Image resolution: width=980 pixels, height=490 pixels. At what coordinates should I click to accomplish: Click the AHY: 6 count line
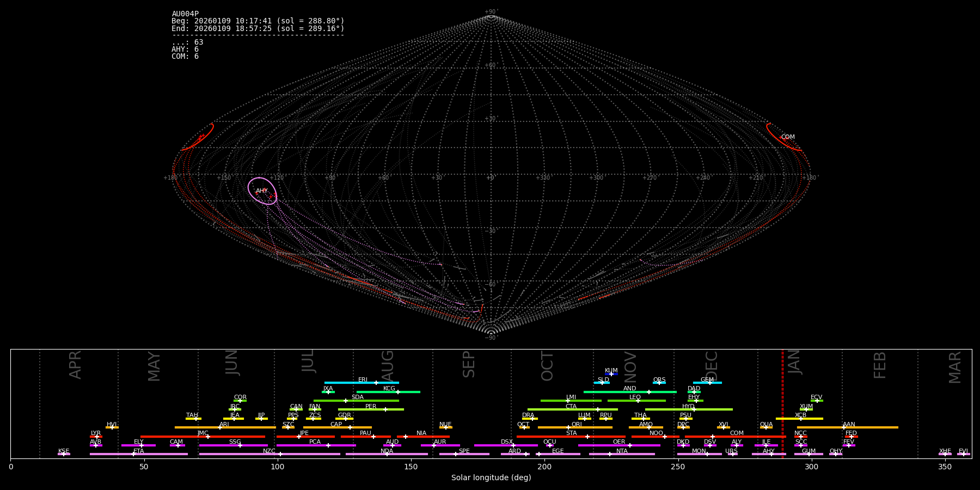point(185,50)
